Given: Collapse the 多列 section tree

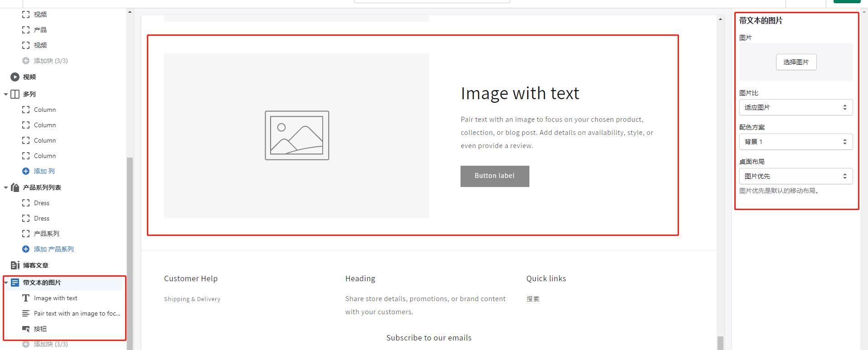Looking at the screenshot, I should click(x=6, y=94).
